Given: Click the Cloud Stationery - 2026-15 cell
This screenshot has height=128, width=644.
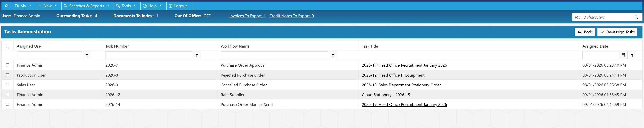Looking at the screenshot, I should click(386, 95).
